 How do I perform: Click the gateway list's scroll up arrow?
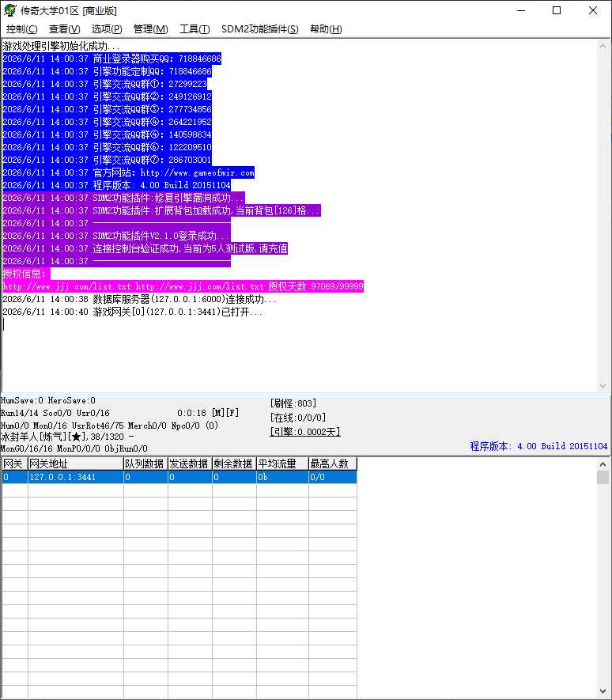[x=603, y=464]
